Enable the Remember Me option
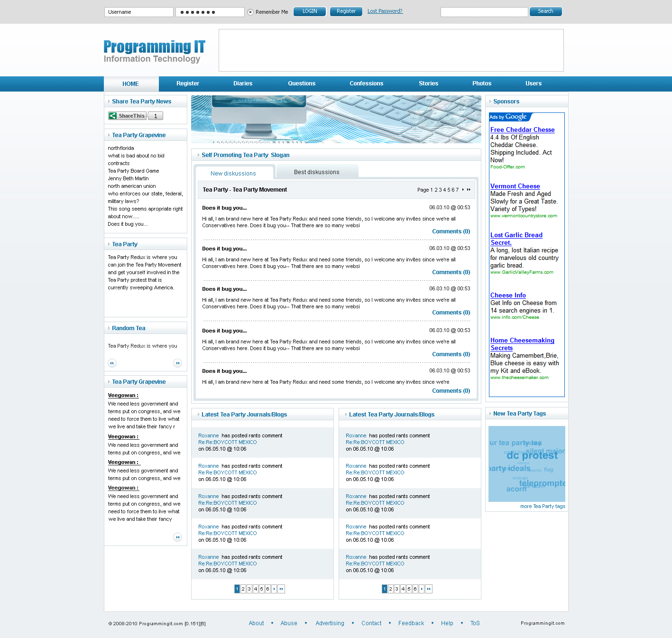 [250, 12]
